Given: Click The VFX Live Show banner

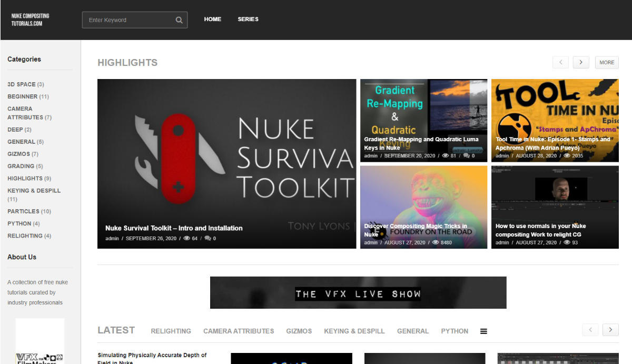Looking at the screenshot, I should (x=358, y=293).
